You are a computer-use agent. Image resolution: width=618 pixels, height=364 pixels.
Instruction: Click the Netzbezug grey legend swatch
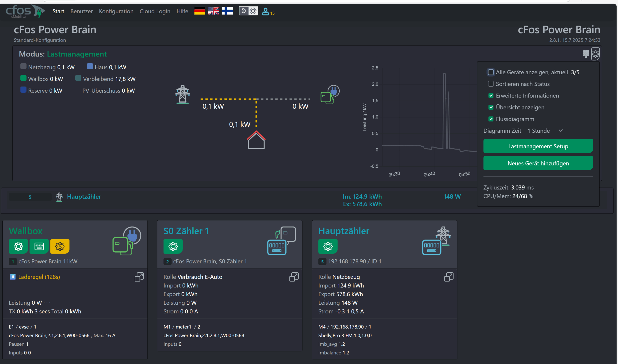(23, 66)
